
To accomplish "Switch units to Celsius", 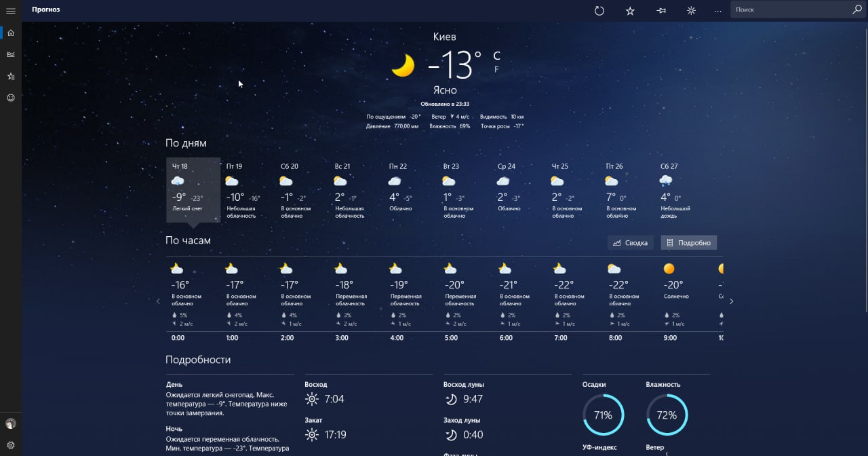I will click(496, 55).
